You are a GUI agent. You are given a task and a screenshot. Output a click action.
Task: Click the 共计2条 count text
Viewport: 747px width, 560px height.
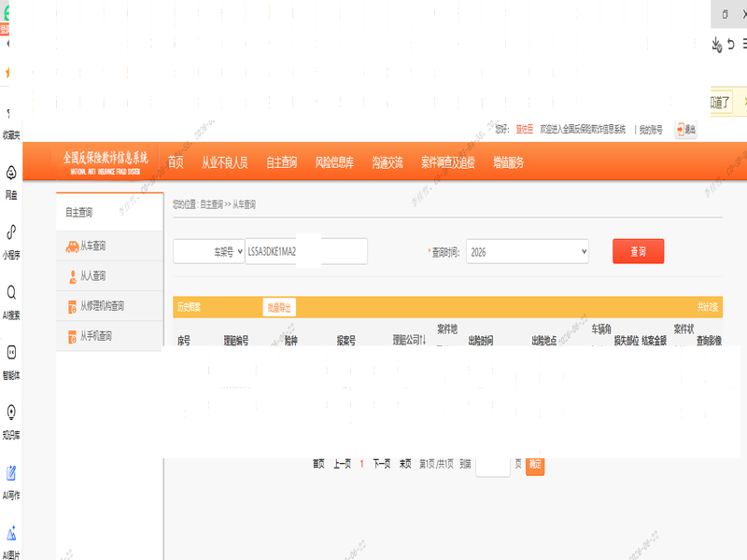pos(708,307)
